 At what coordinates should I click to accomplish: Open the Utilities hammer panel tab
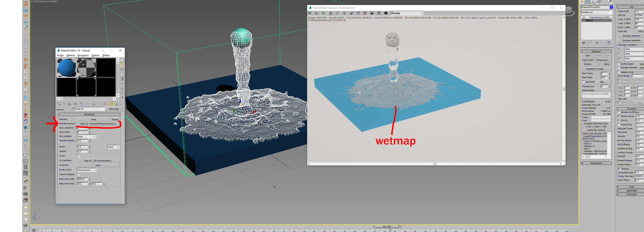pos(610,2)
